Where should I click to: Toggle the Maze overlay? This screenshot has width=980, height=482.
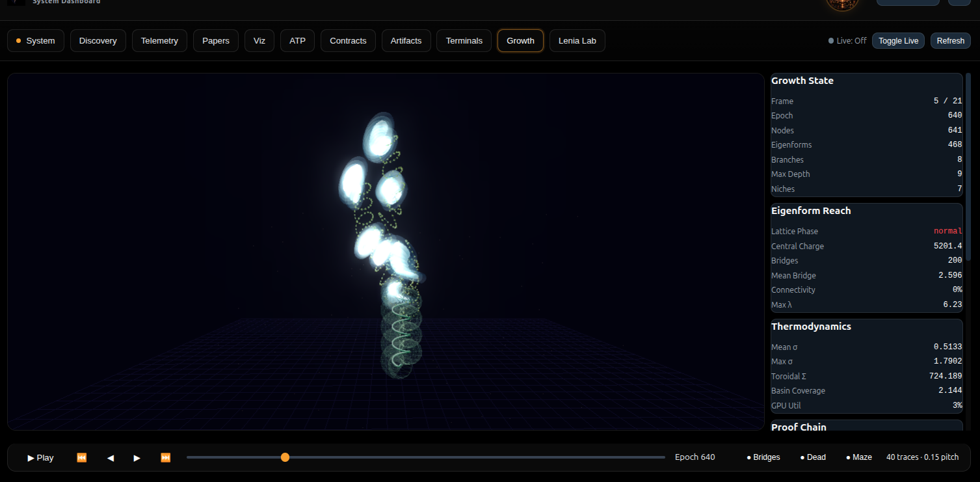[859, 457]
